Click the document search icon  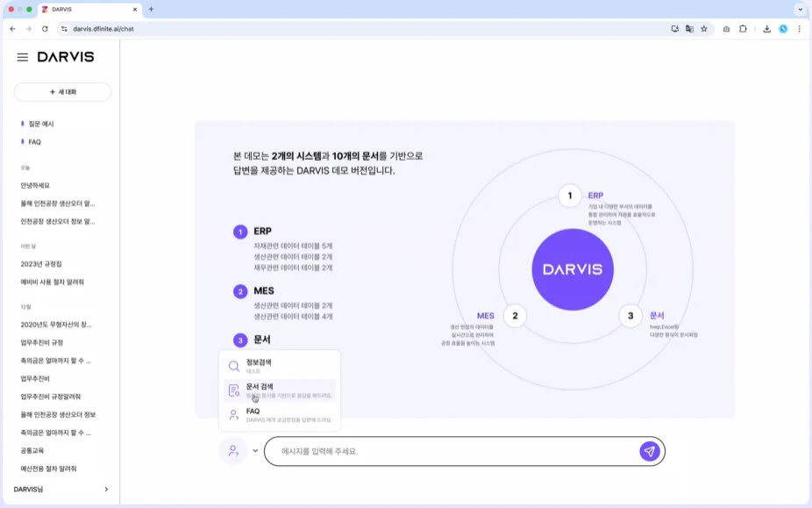(x=234, y=390)
